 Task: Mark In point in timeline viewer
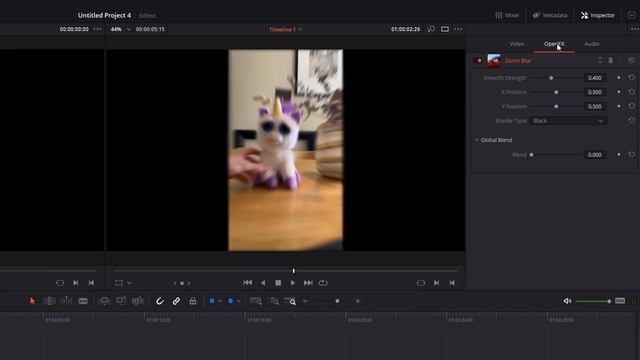[437, 283]
